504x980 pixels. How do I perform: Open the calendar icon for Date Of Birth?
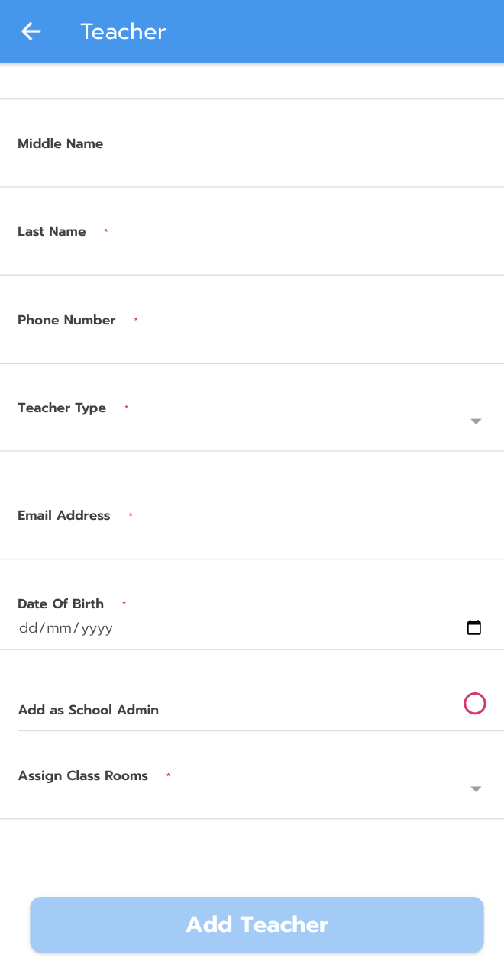coord(474,627)
